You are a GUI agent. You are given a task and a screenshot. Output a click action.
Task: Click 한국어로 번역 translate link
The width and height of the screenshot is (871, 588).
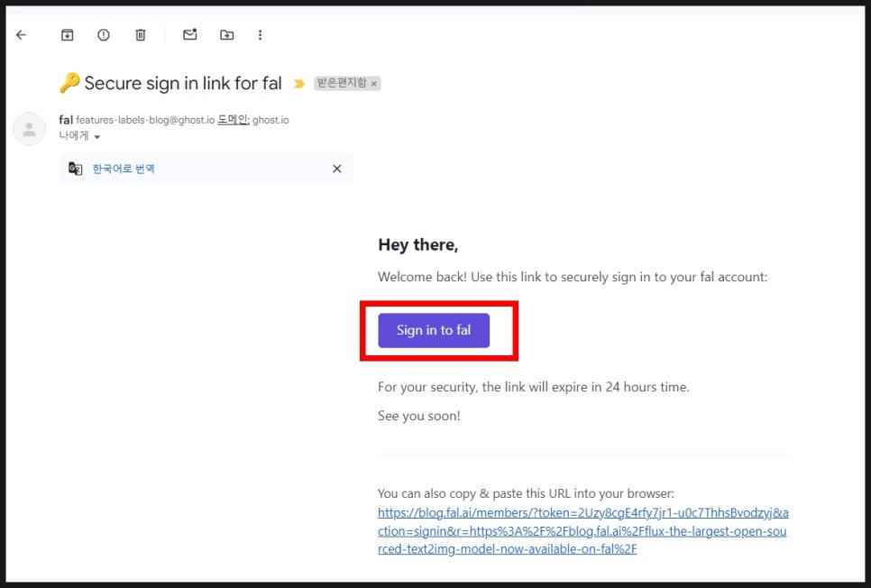(124, 169)
